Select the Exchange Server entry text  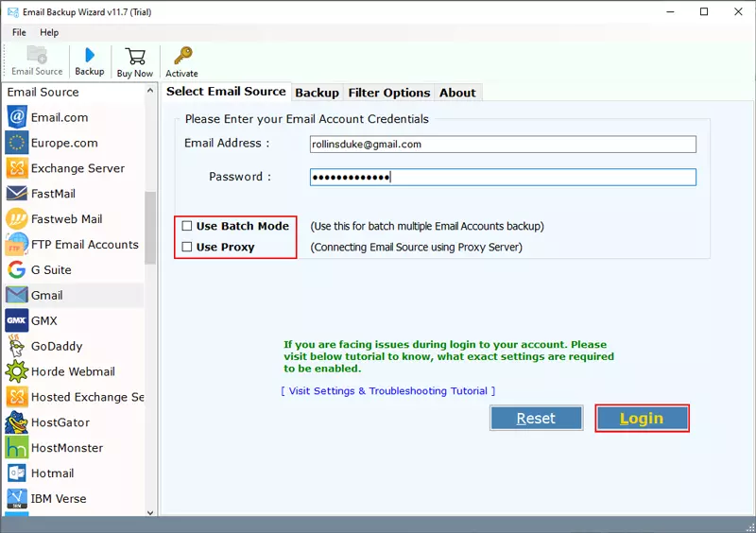pyautogui.click(x=77, y=168)
